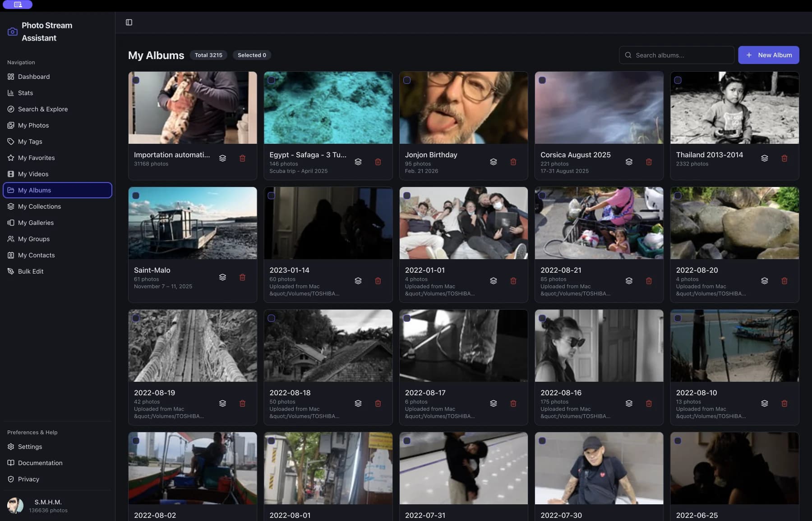The width and height of the screenshot is (812, 521).
Task: Click the Photo Stream Assistant camera logo
Action: pos(12,32)
